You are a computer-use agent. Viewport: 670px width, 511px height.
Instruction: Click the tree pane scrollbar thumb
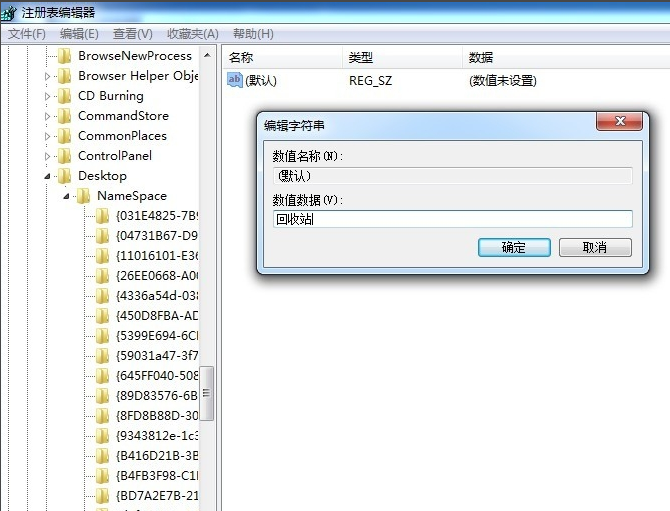tap(207, 393)
